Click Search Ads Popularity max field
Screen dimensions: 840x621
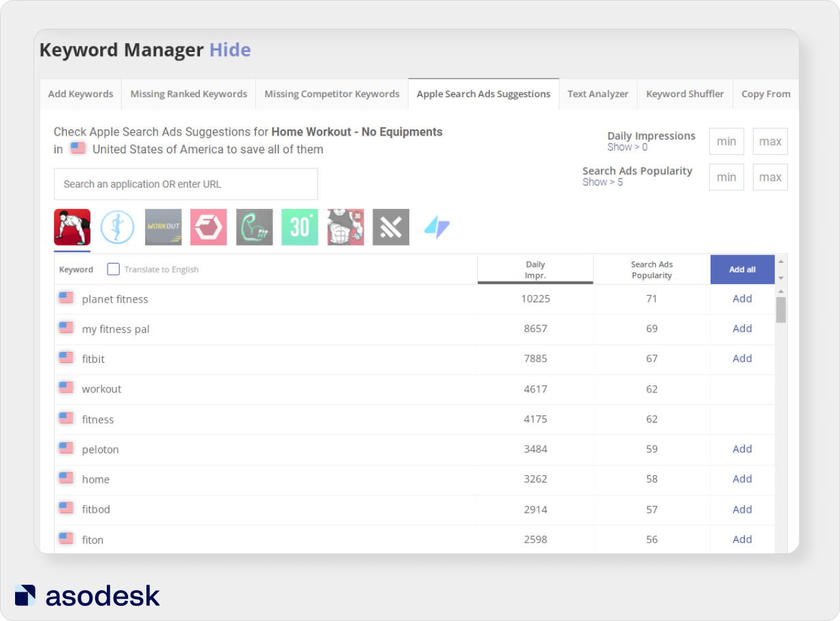click(x=770, y=177)
